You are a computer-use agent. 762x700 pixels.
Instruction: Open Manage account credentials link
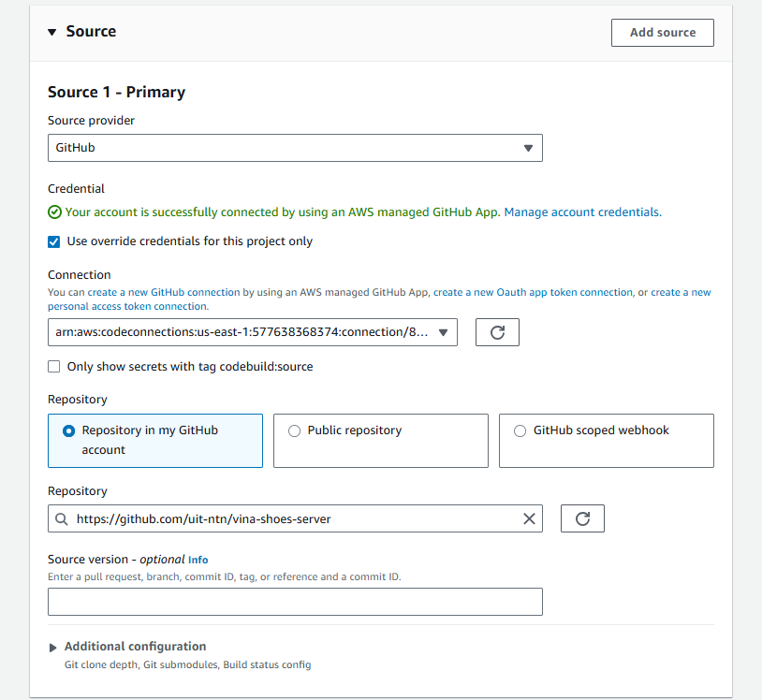[x=582, y=212]
